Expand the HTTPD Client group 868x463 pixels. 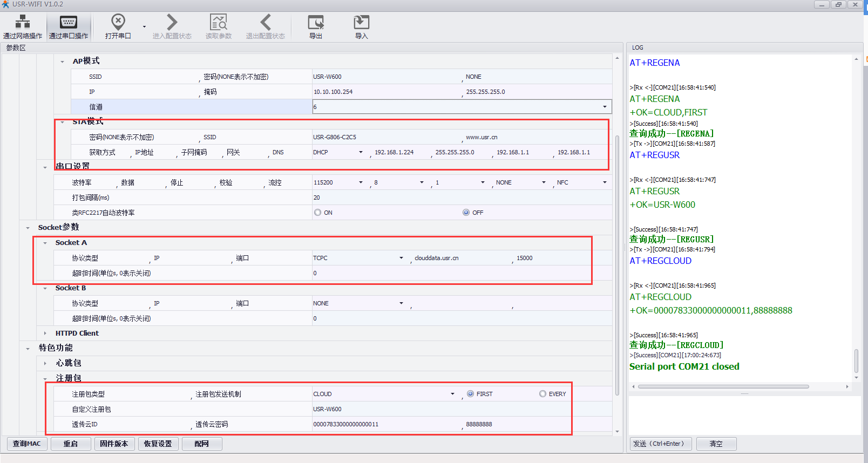point(45,333)
